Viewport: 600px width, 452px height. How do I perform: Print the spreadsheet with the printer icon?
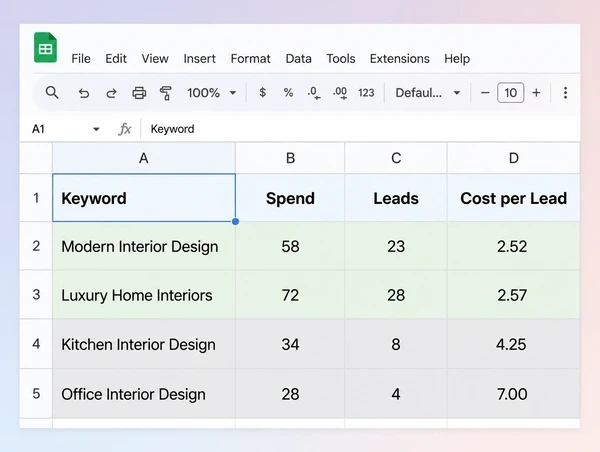(139, 93)
